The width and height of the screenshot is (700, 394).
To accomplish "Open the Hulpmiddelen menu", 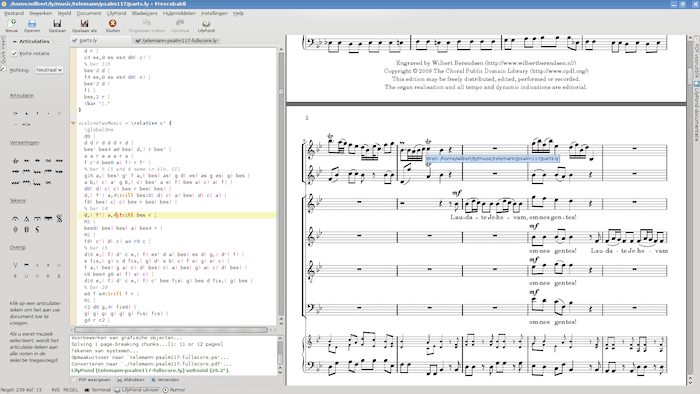I will (x=179, y=13).
